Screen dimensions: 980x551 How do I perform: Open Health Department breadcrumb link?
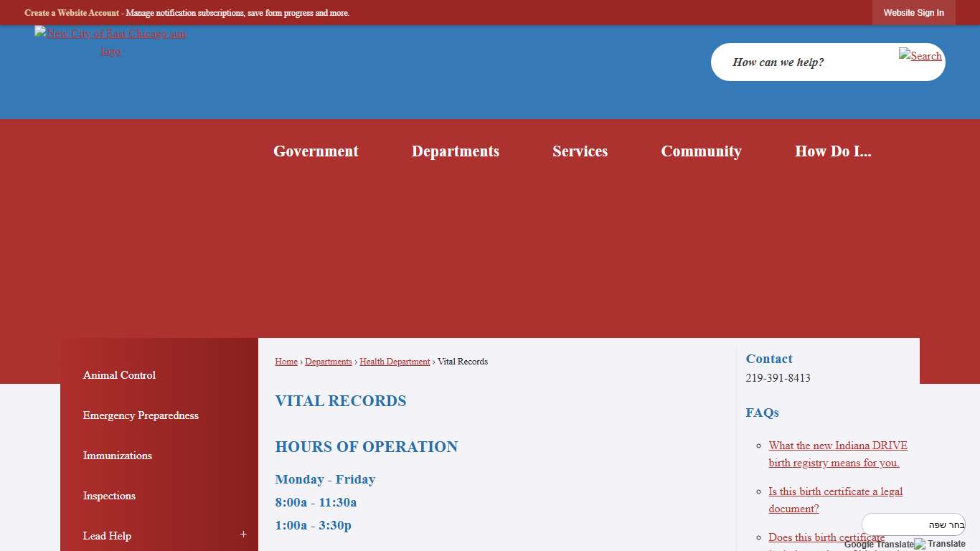tap(395, 362)
